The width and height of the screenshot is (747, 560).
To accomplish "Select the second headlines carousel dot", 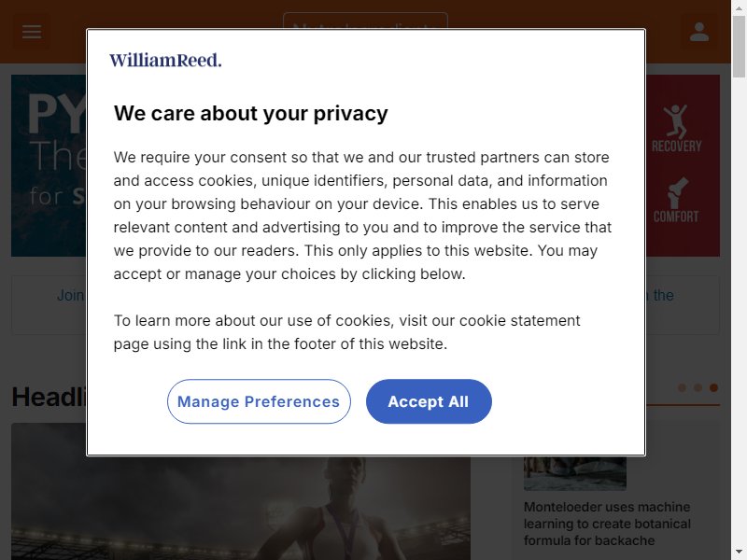I will tap(698, 387).
